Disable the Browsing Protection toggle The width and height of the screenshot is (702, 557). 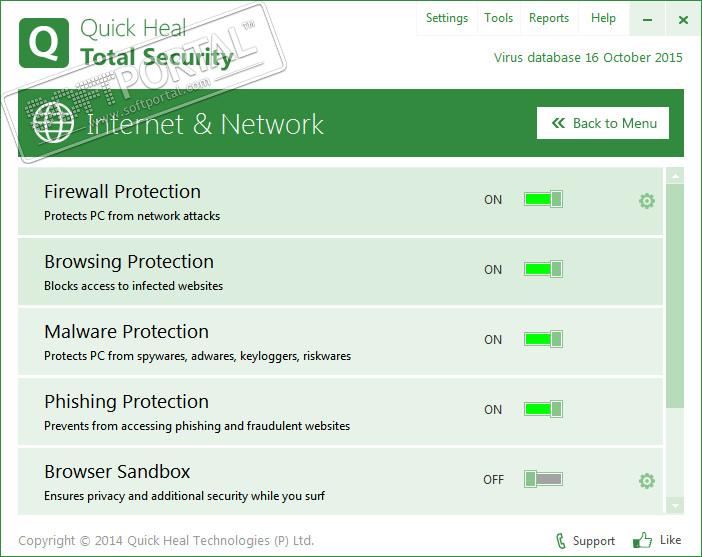click(x=543, y=269)
